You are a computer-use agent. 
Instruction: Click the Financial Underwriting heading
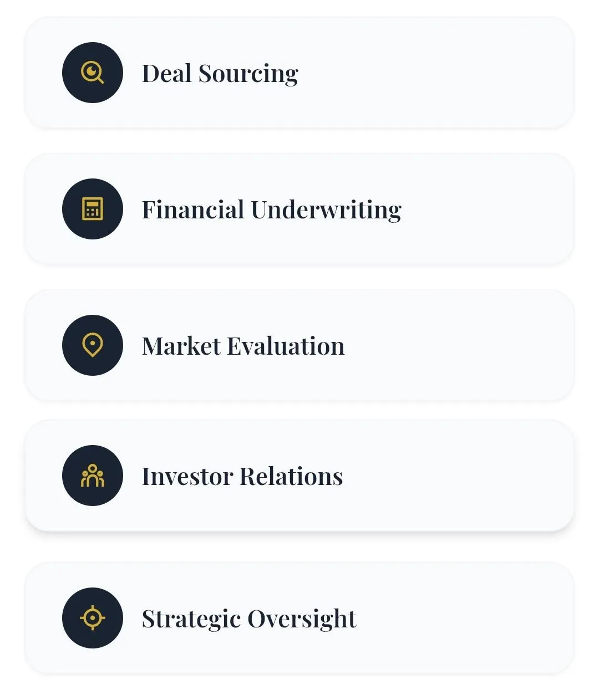[271, 210]
